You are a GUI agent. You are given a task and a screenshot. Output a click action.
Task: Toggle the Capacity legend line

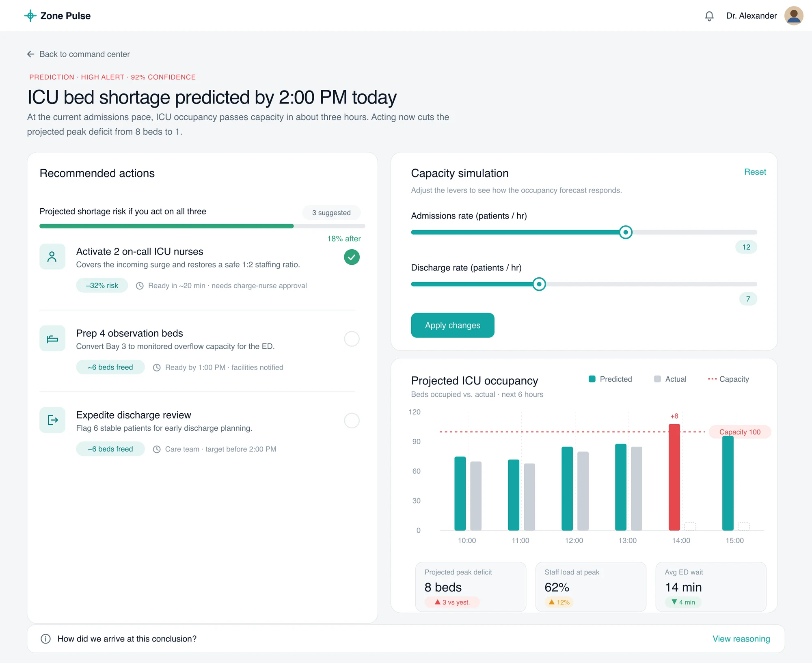click(728, 379)
